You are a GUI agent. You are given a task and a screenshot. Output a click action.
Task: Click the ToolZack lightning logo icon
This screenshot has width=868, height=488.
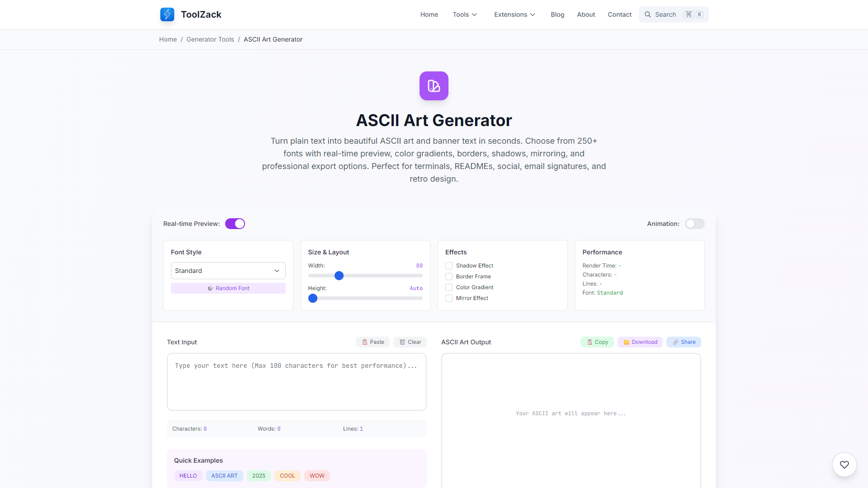click(167, 14)
